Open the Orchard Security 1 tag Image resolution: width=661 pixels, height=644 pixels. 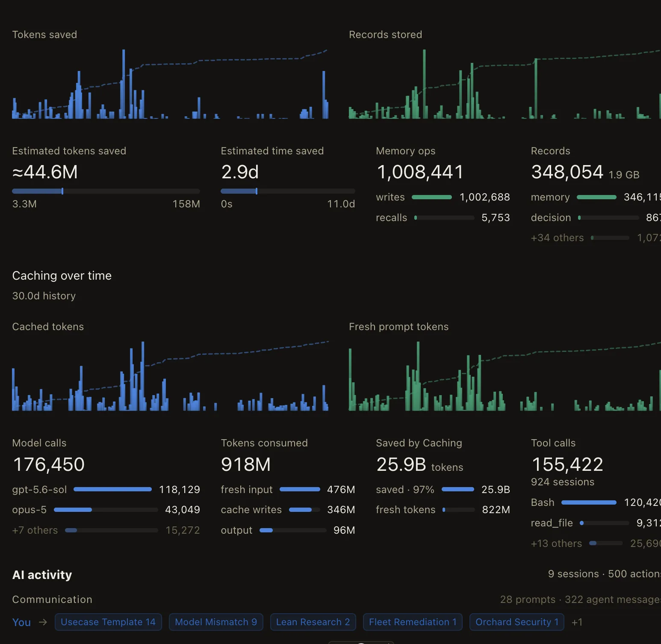coord(517,622)
